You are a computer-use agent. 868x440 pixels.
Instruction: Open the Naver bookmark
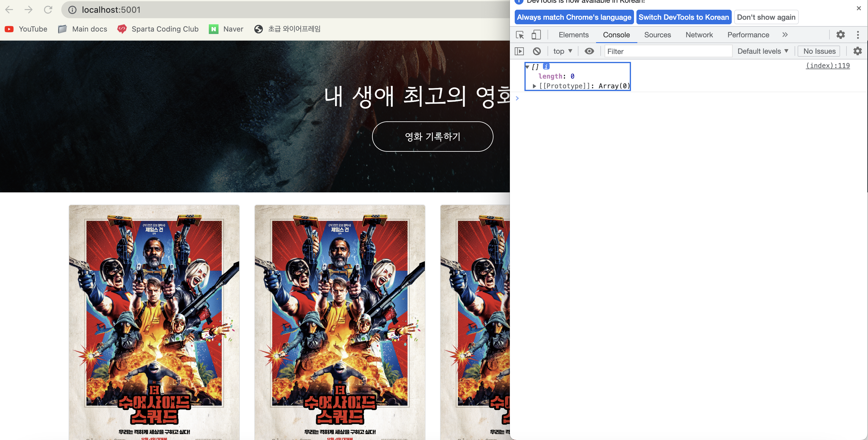[226, 29]
